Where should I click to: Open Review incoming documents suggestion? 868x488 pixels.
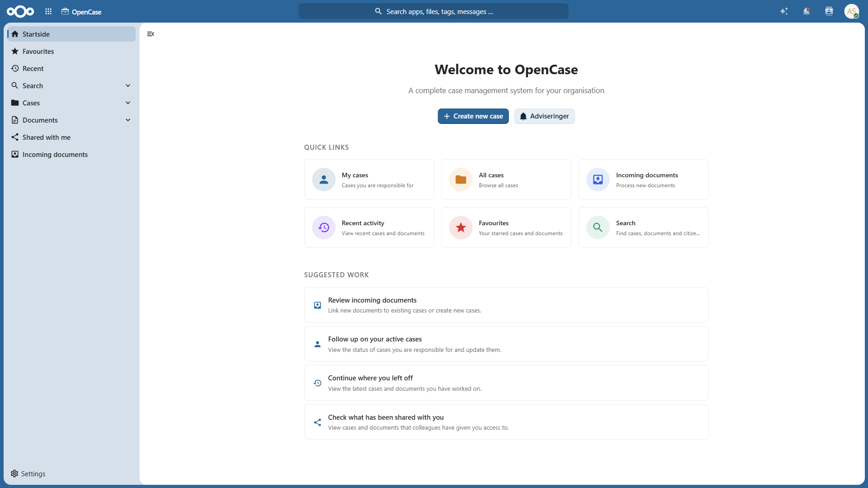[x=506, y=305]
